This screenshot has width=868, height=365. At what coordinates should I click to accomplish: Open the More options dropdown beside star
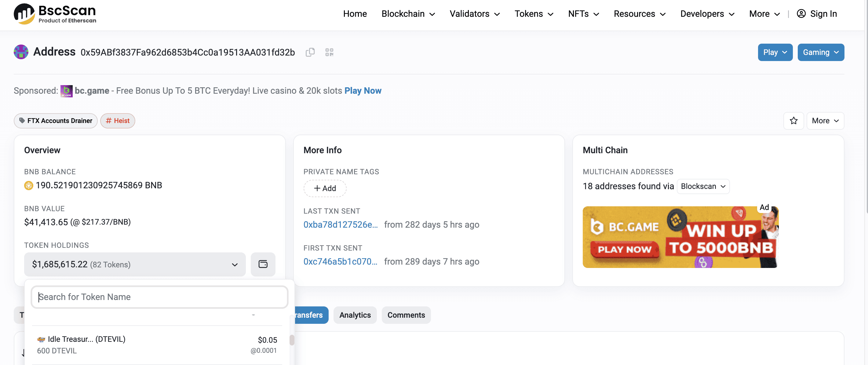coord(825,121)
